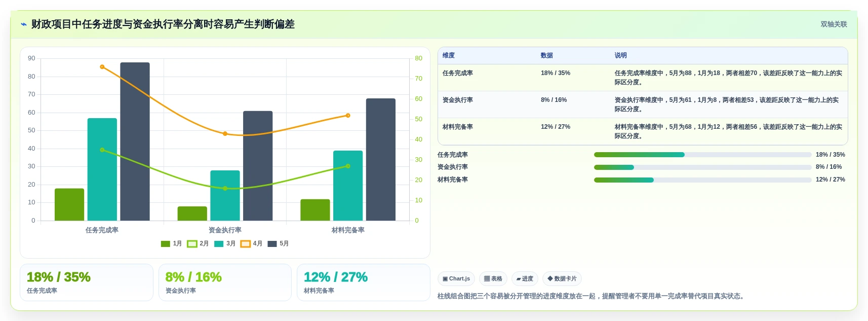The height and width of the screenshot is (321, 868).
Task: Click the 5月 bar in 材料完备率 group
Action: 381,159
